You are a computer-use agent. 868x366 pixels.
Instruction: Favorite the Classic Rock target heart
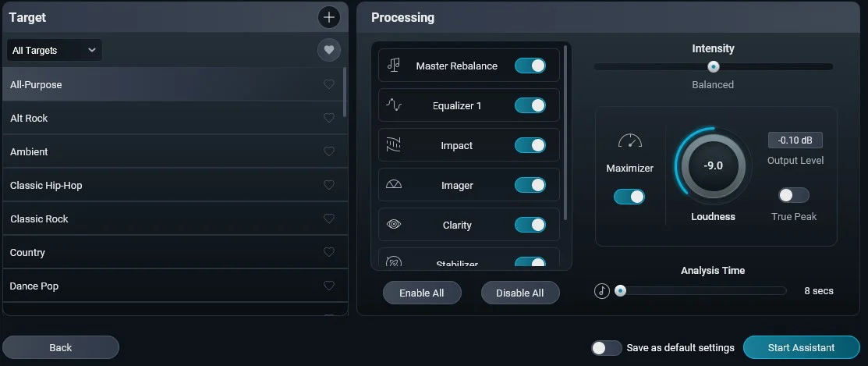click(329, 219)
